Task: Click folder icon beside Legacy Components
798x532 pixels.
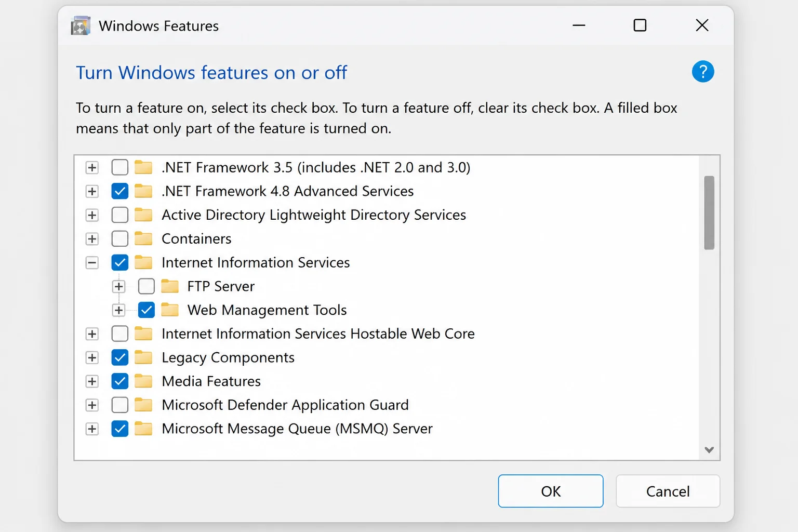Action: pyautogui.click(x=143, y=357)
